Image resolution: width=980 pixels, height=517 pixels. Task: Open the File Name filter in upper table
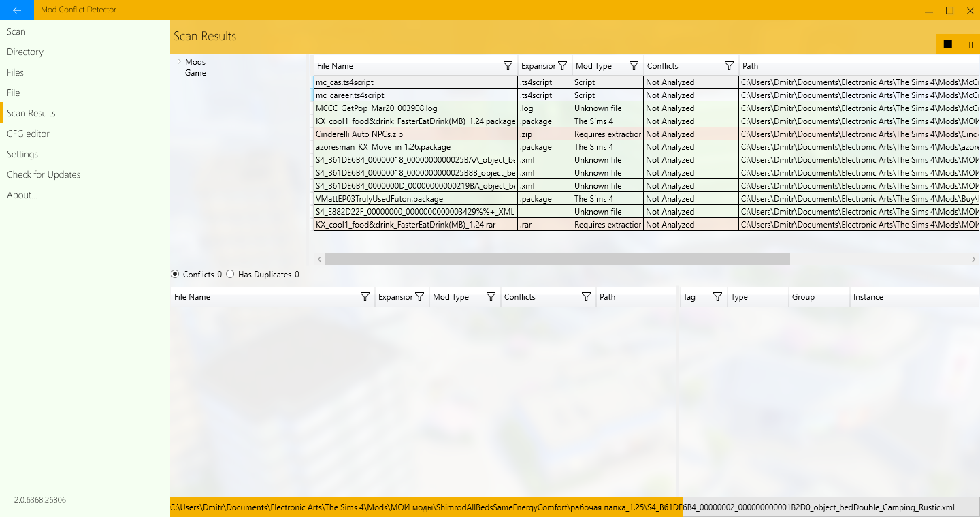pyautogui.click(x=508, y=66)
